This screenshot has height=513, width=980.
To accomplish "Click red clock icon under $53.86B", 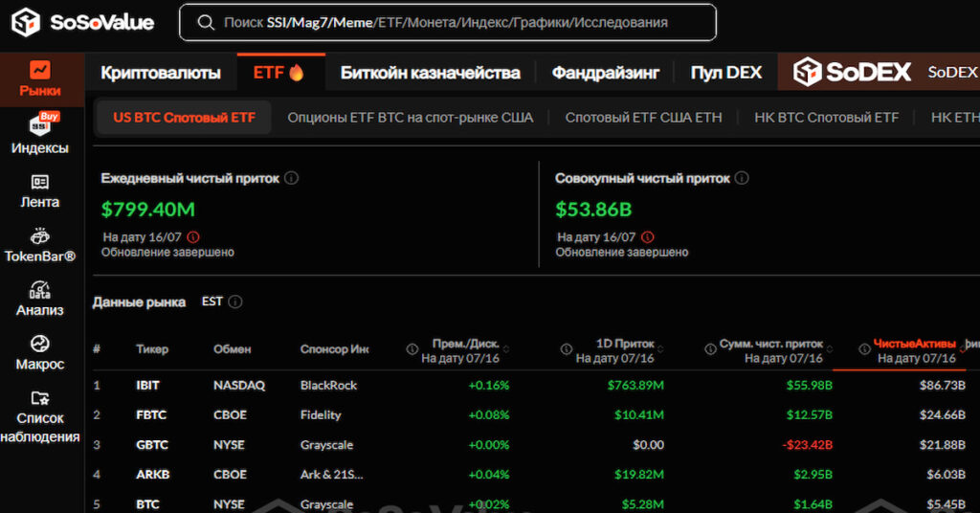I will [x=648, y=236].
